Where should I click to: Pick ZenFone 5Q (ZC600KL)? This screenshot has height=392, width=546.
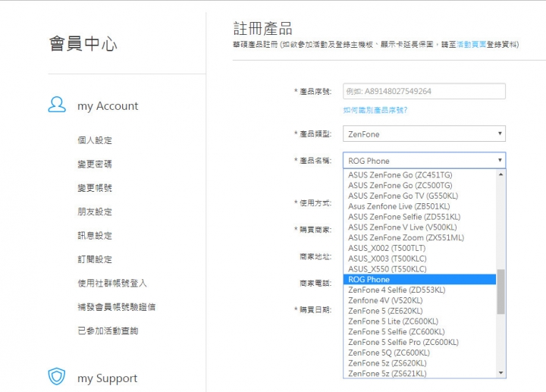pyautogui.click(x=419, y=353)
